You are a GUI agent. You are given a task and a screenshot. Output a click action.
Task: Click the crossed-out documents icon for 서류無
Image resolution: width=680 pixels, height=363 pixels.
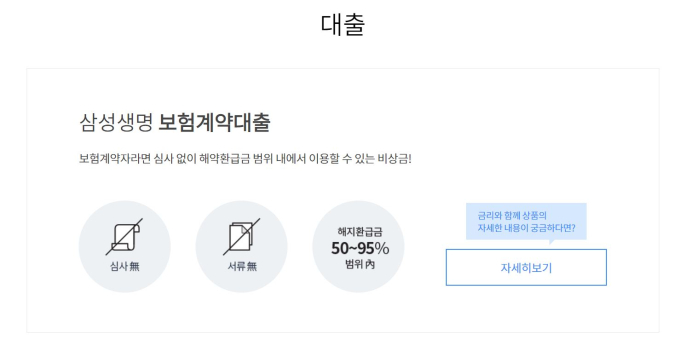coord(242,237)
